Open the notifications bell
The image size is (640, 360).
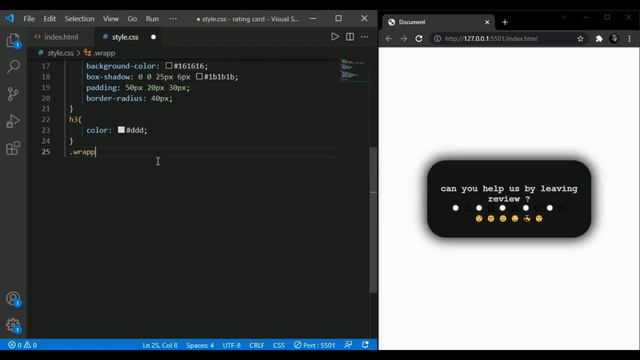tap(365, 345)
